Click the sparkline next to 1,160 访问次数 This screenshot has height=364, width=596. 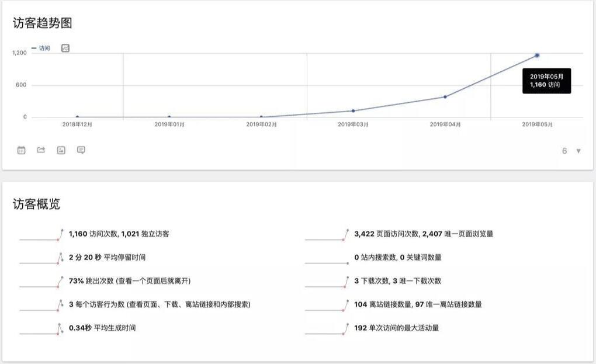click(x=41, y=234)
